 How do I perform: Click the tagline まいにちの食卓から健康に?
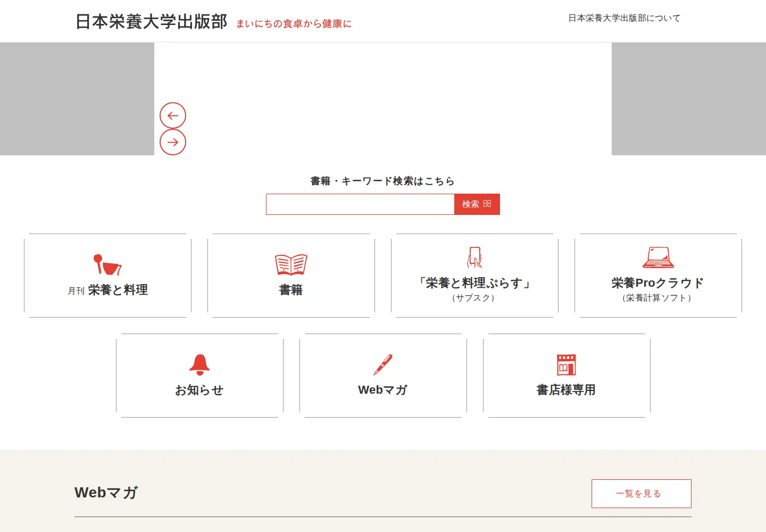294,24
